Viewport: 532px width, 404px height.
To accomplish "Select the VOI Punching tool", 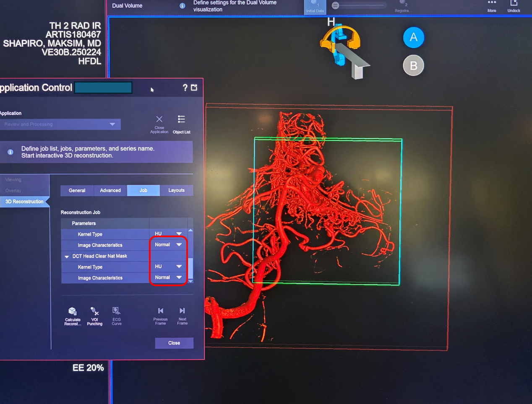I will click(94, 312).
